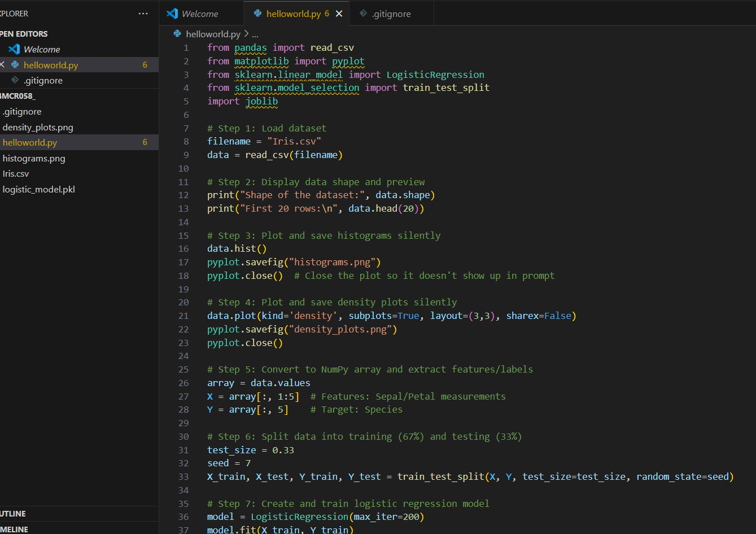
Task: Open histograms.png in file tree
Action: [79, 158]
